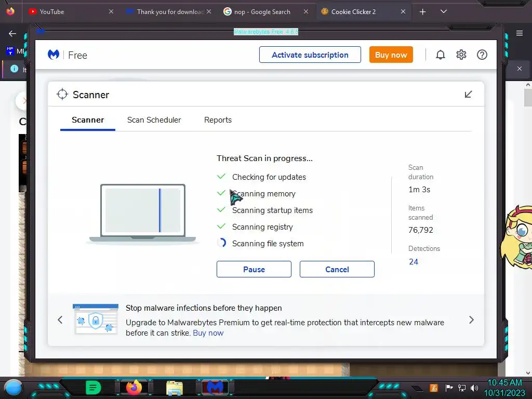This screenshot has height=399, width=532.
Task: Click items scanned value 76,792
Action: (x=421, y=230)
